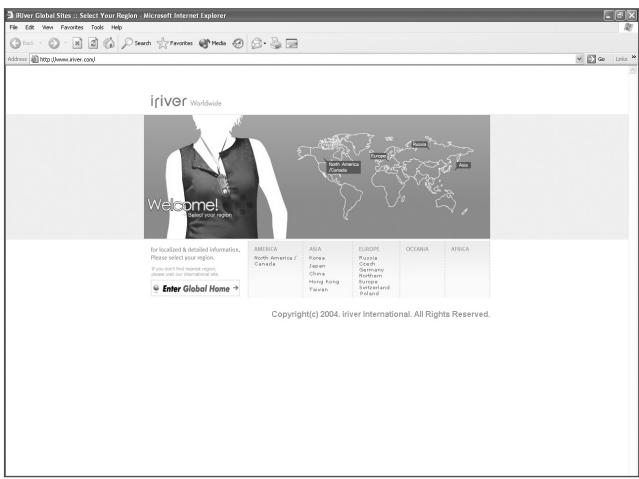The width and height of the screenshot is (639, 479).
Task: Click the ASIA column heading
Action: pos(315,249)
